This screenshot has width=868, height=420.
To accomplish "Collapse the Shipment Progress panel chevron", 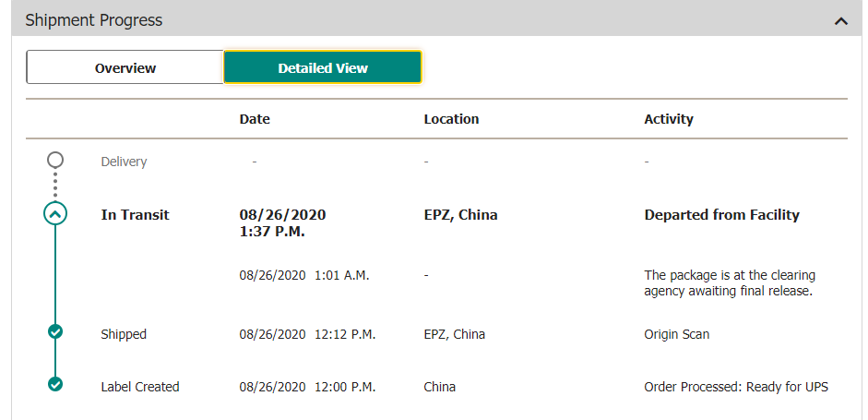I will [840, 20].
